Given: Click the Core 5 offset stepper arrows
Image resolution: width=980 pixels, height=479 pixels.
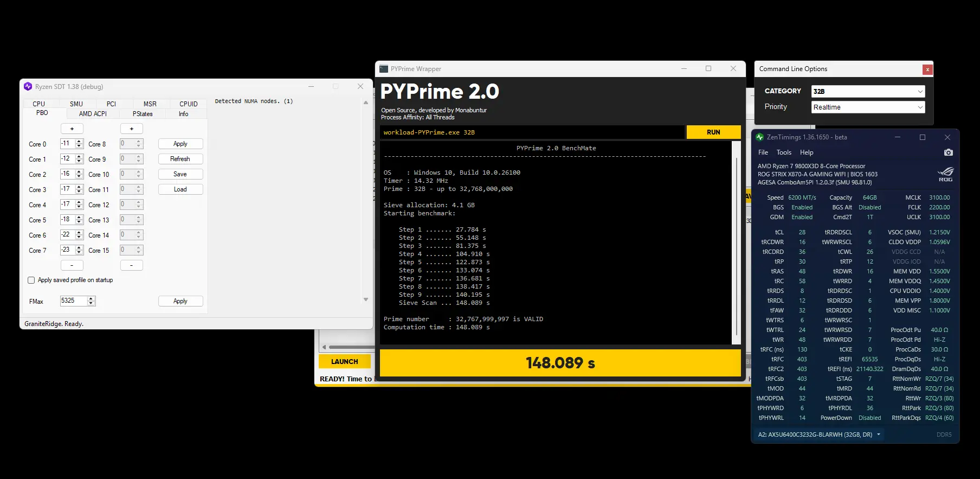Looking at the screenshot, I should [x=79, y=220].
